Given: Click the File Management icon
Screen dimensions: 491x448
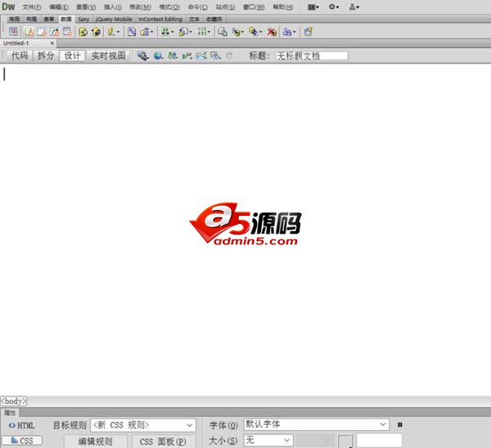Looking at the screenshot, I should 173,56.
